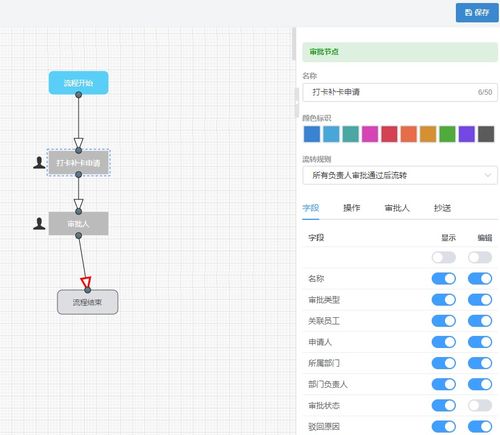Turn off the 关联员工 edit toggle
The width and height of the screenshot is (500, 435).
point(480,321)
